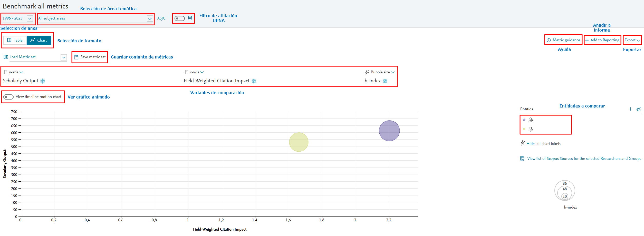Click the broom icon to clear entities
644x236 pixels.
pos(639,109)
